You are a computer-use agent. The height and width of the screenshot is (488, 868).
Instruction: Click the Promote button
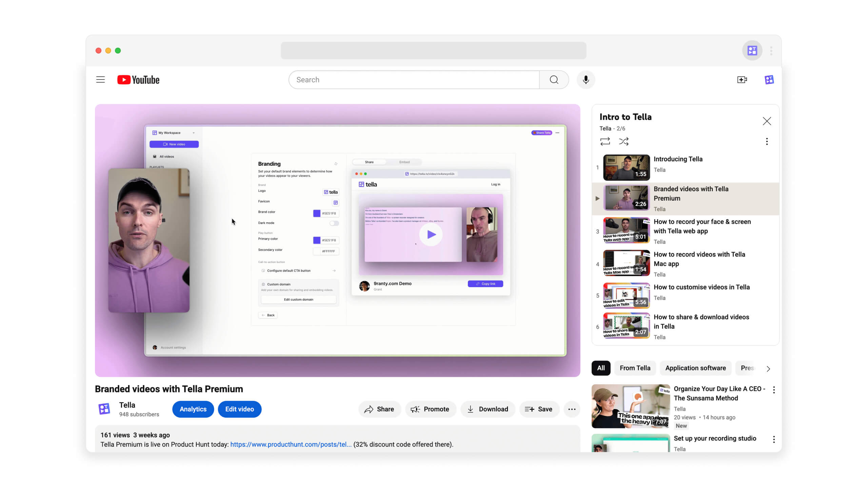pos(430,409)
